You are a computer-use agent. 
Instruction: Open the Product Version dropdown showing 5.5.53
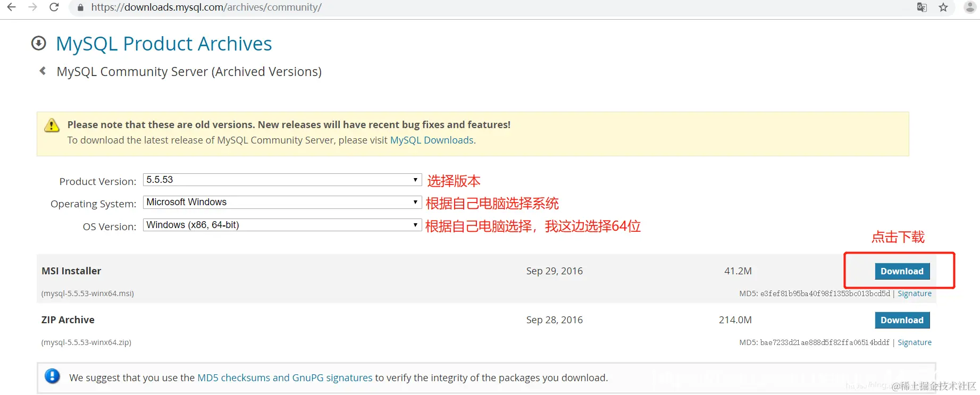[282, 180]
